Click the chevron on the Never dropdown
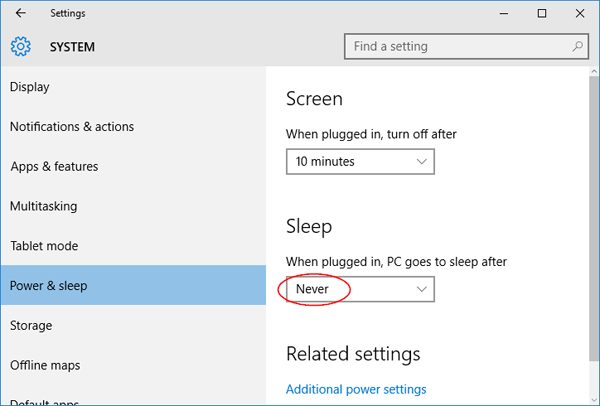The width and height of the screenshot is (600, 406). 421,289
